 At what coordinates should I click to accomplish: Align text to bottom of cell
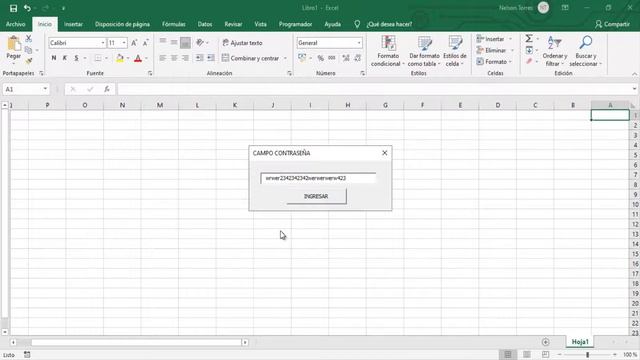pos(185,42)
